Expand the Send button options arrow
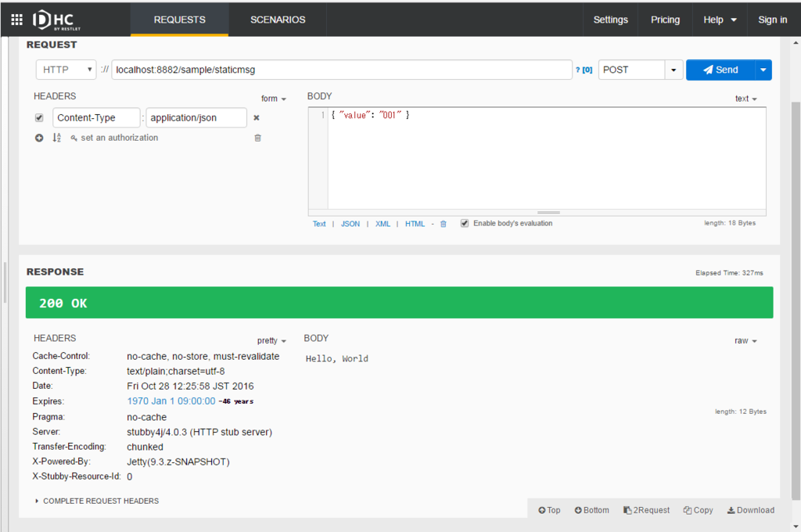Screen dimensions: 801x532 763,70
